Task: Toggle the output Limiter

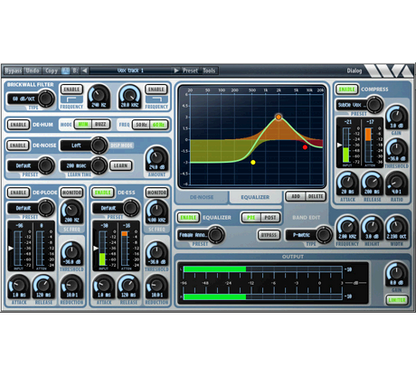Action: pos(397,300)
